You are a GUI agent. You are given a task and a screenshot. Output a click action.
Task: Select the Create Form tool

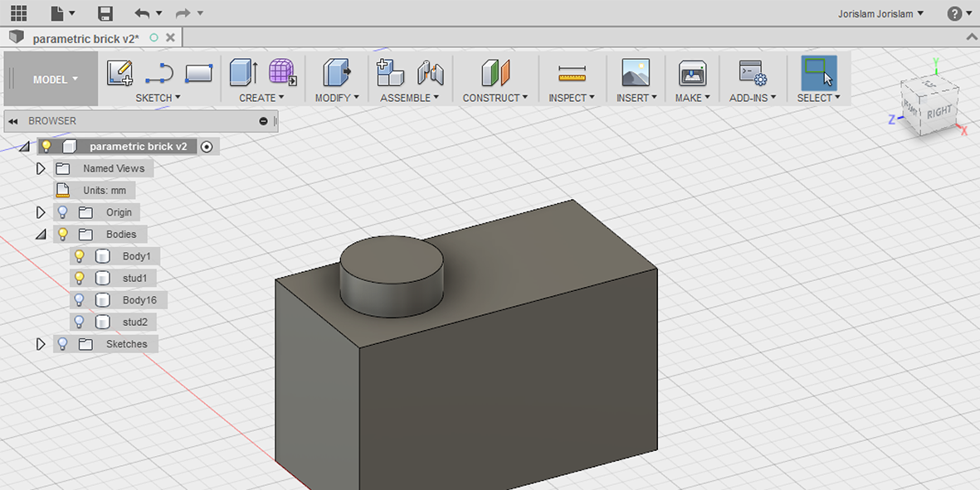(282, 72)
